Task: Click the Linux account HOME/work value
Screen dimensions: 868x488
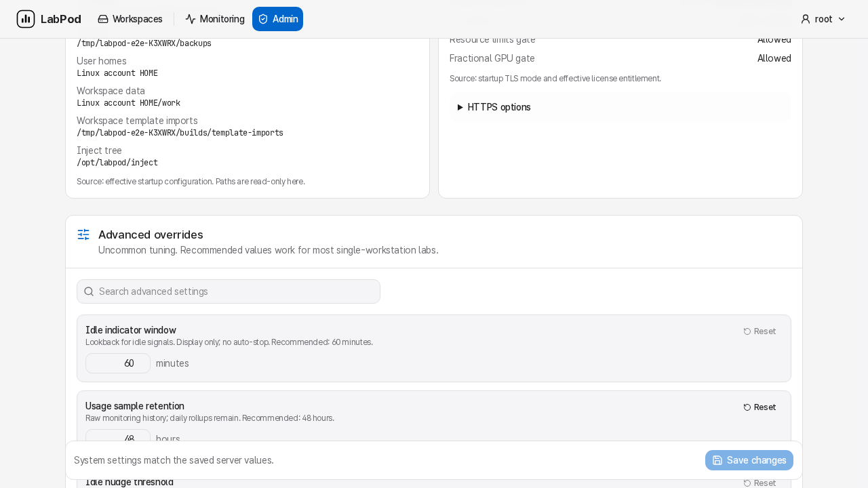Action: [x=128, y=103]
